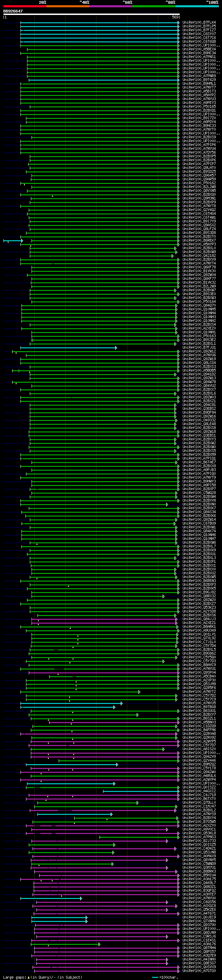The height and width of the screenshot is (980, 222).
Task: Choose entry UniRef100_B2J733
Action: (199, 841)
